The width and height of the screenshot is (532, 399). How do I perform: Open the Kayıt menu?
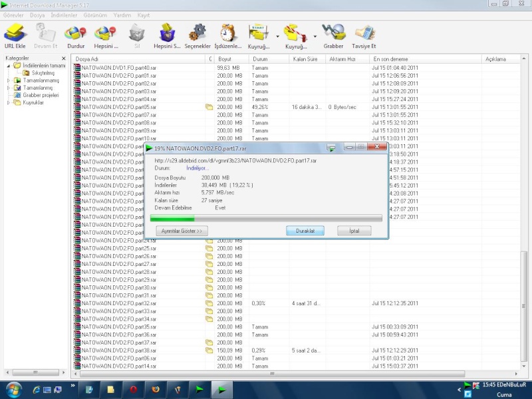tap(144, 15)
